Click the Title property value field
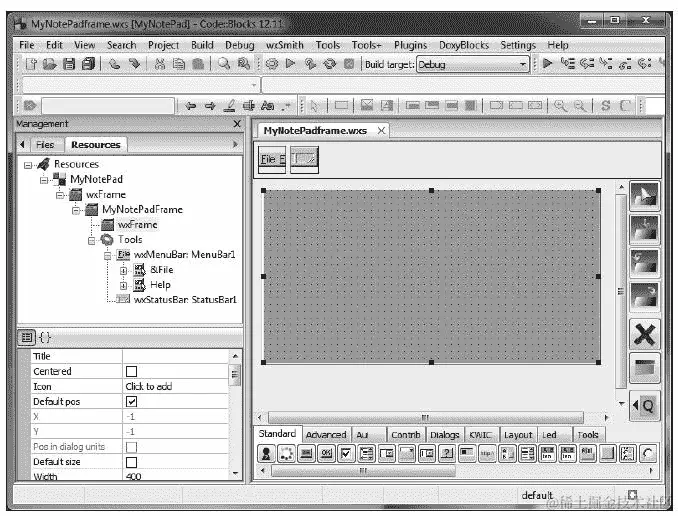The height and width of the screenshot is (516, 678). (x=175, y=356)
